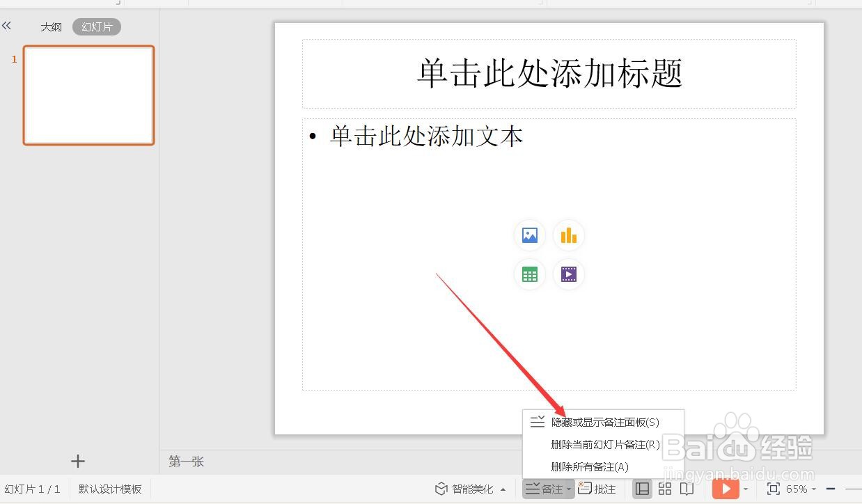Start slideshow with the orange play button

tap(726, 489)
